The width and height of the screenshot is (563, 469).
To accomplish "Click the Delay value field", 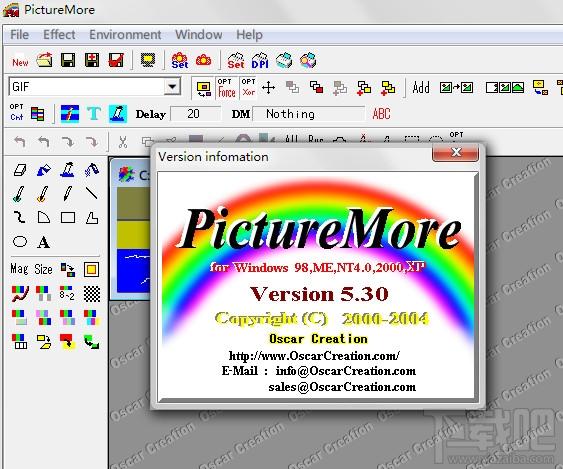I will pyautogui.click(x=195, y=114).
